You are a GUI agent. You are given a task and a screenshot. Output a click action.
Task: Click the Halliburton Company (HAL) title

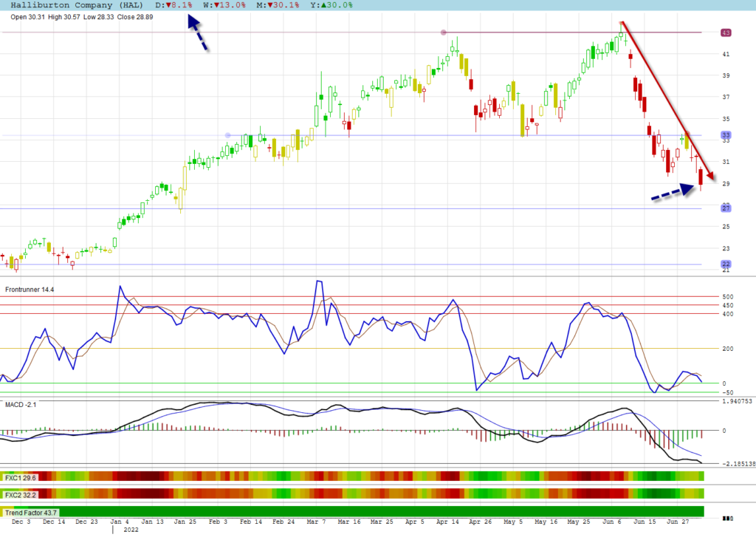77,5
